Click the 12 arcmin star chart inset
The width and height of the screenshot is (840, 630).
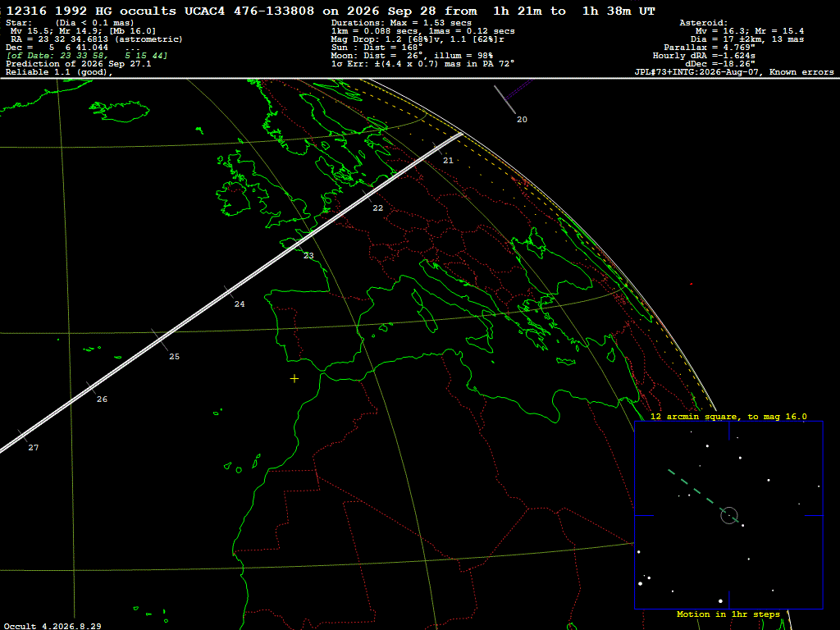pyautogui.click(x=728, y=515)
